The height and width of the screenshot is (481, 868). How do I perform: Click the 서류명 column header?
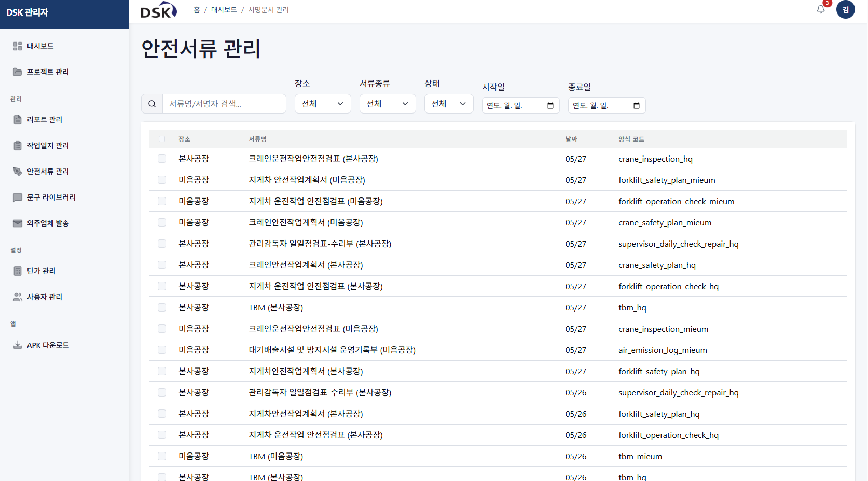point(258,139)
